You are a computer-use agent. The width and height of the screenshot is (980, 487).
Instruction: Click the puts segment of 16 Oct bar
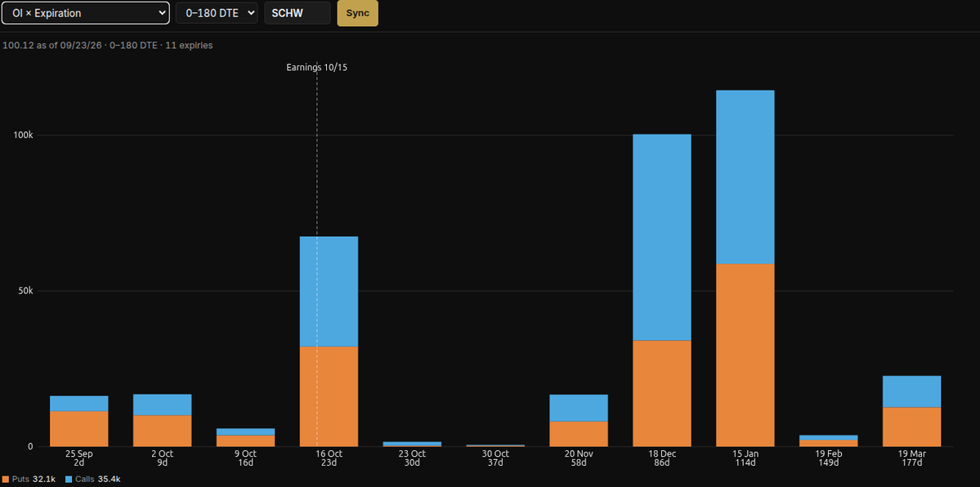329,396
